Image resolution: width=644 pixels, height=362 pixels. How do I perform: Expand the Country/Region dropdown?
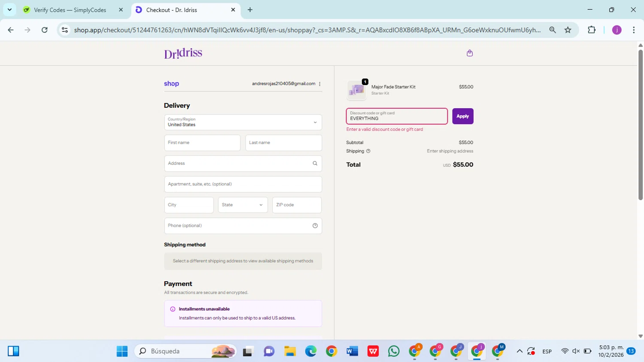(x=243, y=122)
